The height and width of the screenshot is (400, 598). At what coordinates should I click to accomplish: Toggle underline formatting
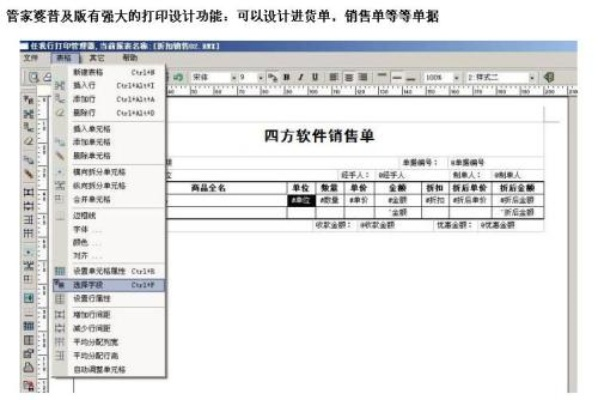(315, 77)
